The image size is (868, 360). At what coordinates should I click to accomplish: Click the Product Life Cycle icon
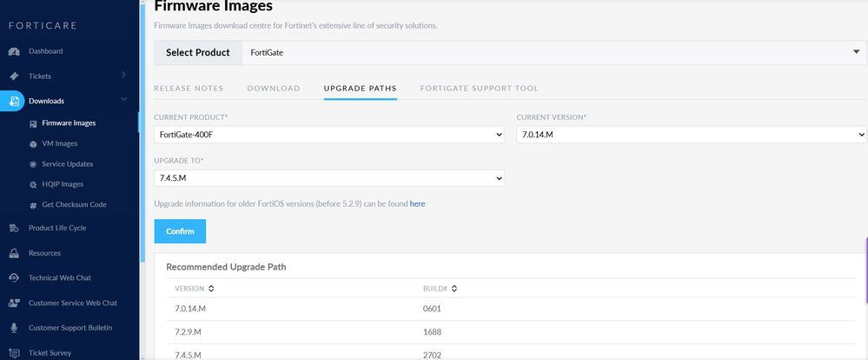click(14, 229)
